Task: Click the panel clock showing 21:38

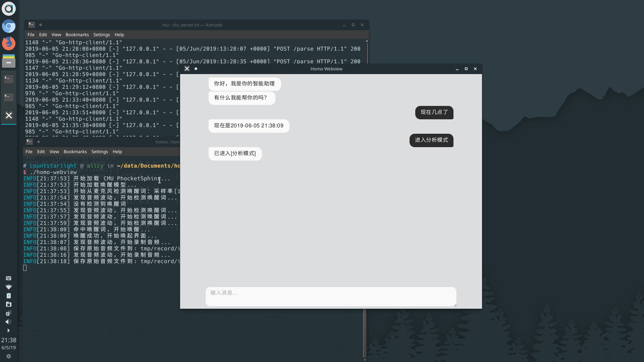Action: (9, 340)
